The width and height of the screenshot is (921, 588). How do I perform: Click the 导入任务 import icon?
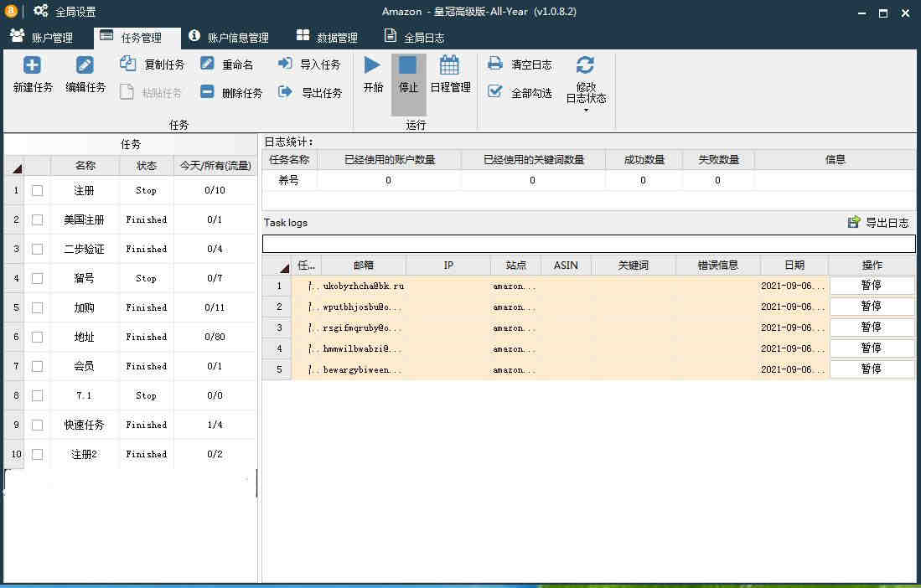(285, 63)
